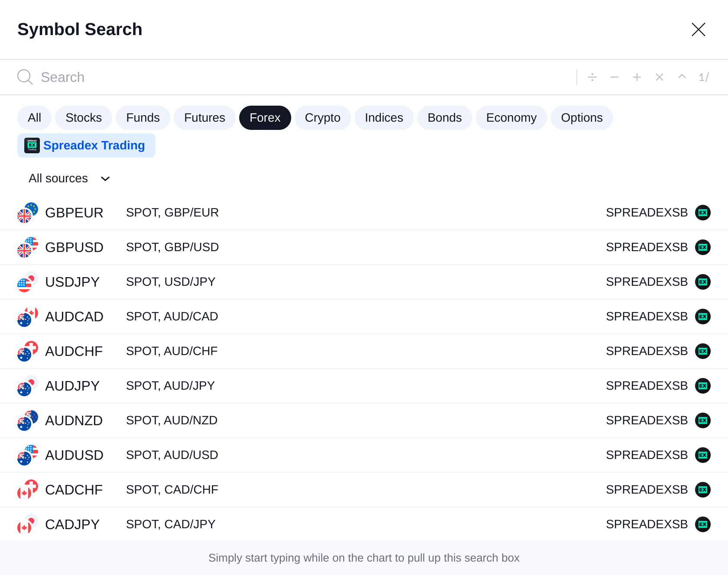This screenshot has width=728, height=575.
Task: Select the multiply symbols icon
Action: (659, 77)
